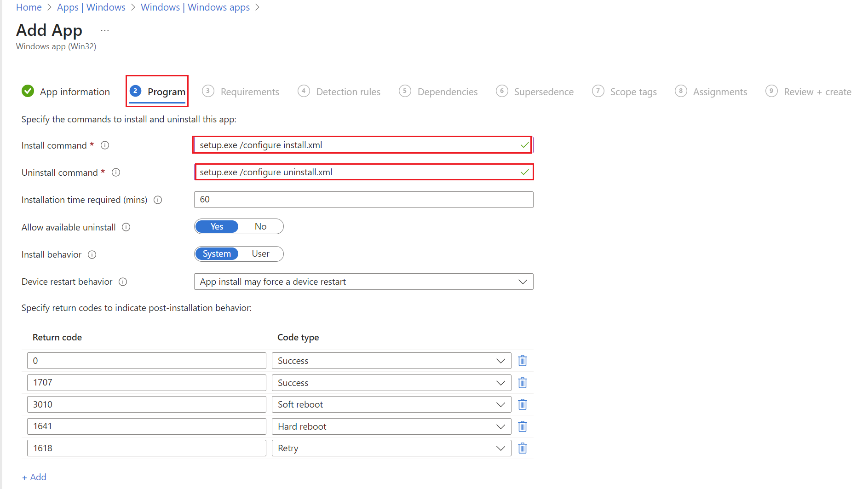Expand the code type dropdown for 3010
868x489 pixels.
[x=500, y=404]
